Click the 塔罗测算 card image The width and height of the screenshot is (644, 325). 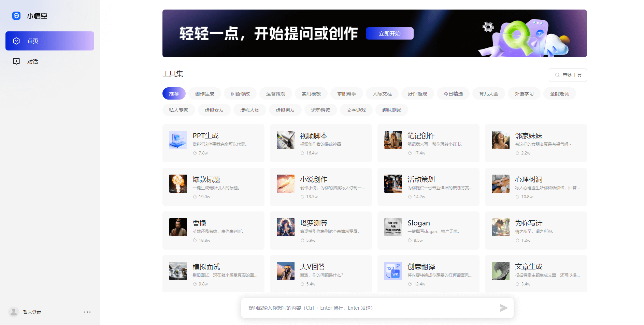tap(285, 227)
